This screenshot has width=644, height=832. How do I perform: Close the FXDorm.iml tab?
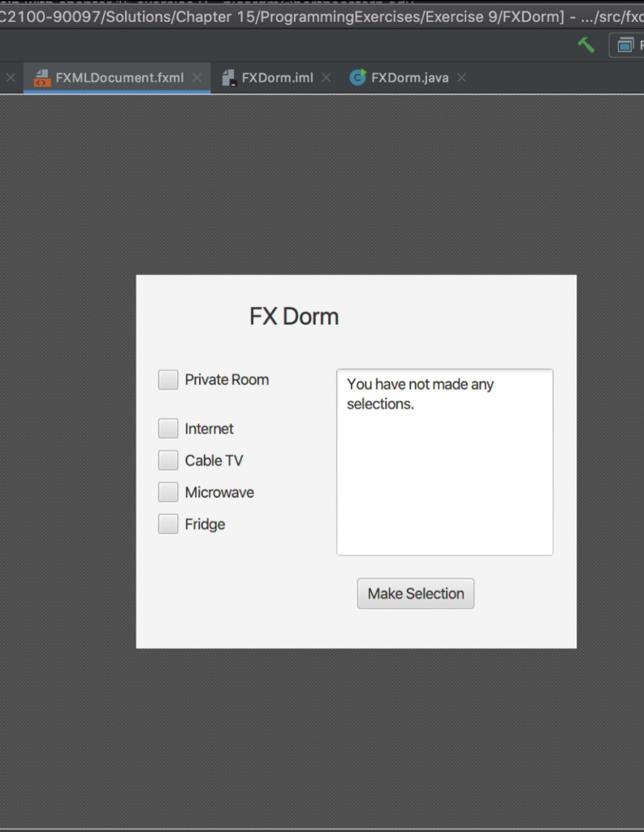[x=326, y=77]
